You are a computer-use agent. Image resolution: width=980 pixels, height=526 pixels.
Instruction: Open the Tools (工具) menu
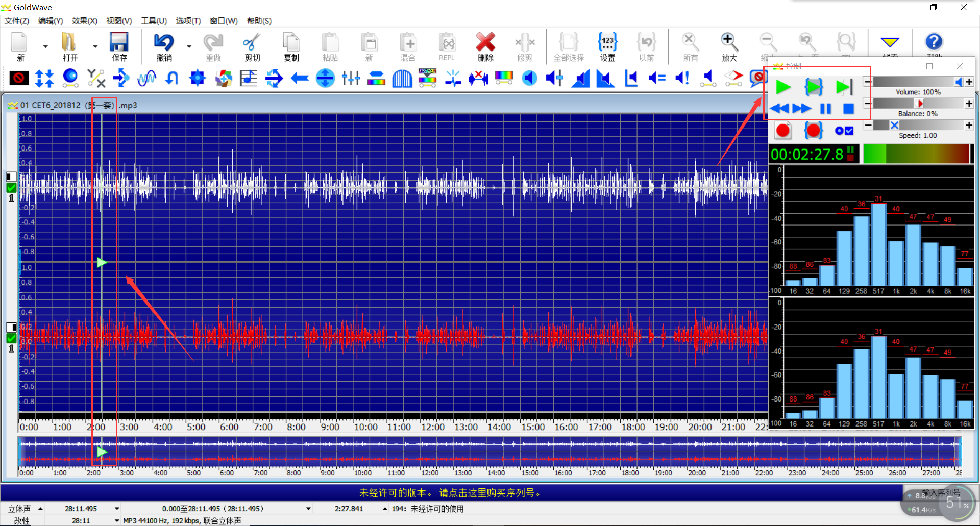[154, 21]
